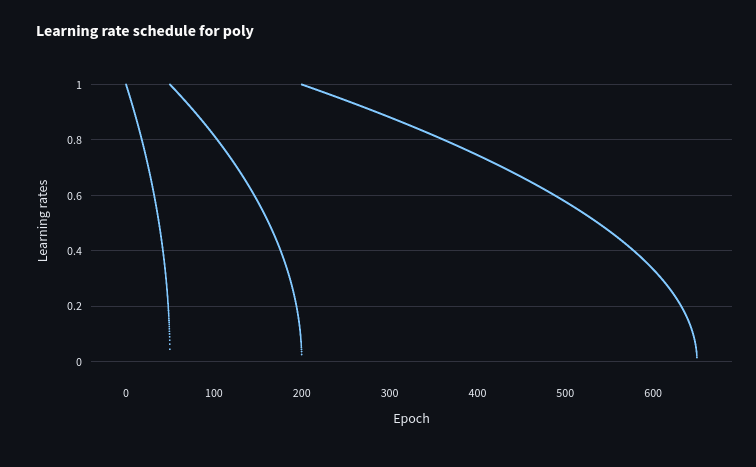This screenshot has width=756, height=467.
Task: Click the "Learning rates" y-axis label
Action: (x=43, y=221)
